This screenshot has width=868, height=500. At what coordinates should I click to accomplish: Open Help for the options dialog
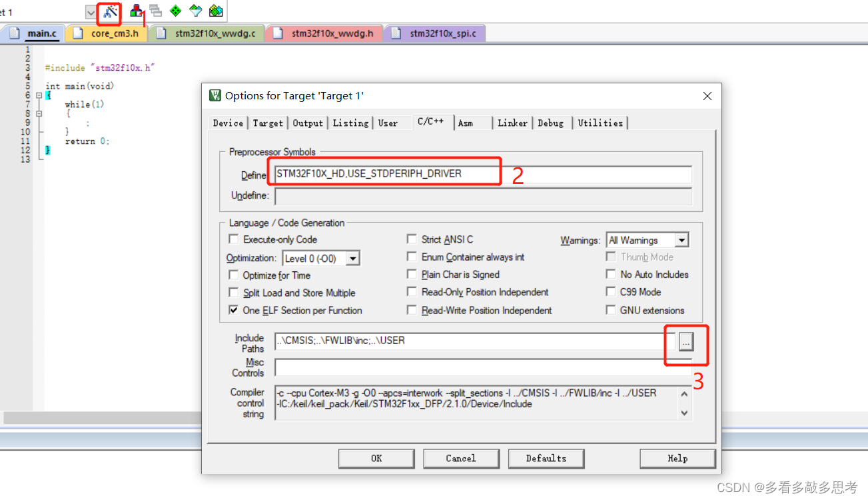click(x=677, y=458)
